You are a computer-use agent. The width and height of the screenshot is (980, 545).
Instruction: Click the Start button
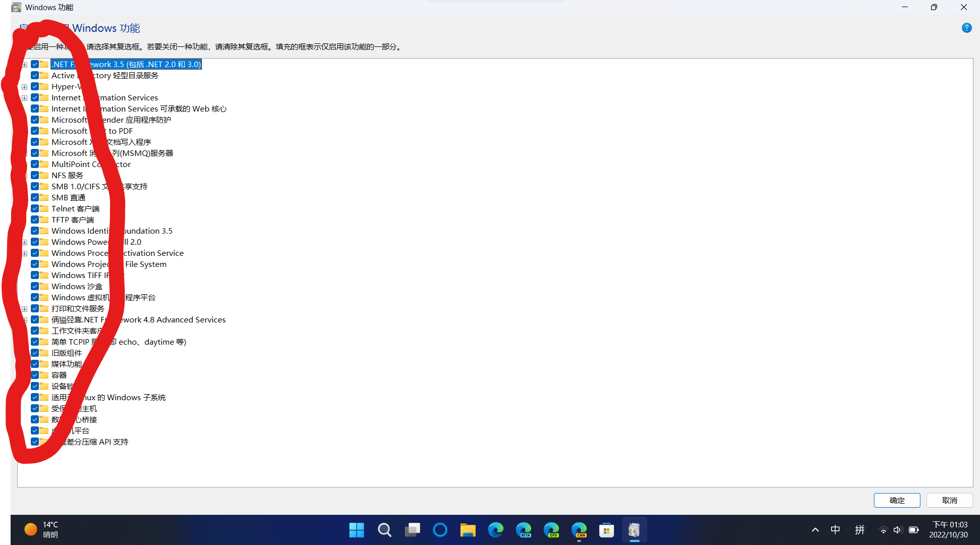pos(356,530)
